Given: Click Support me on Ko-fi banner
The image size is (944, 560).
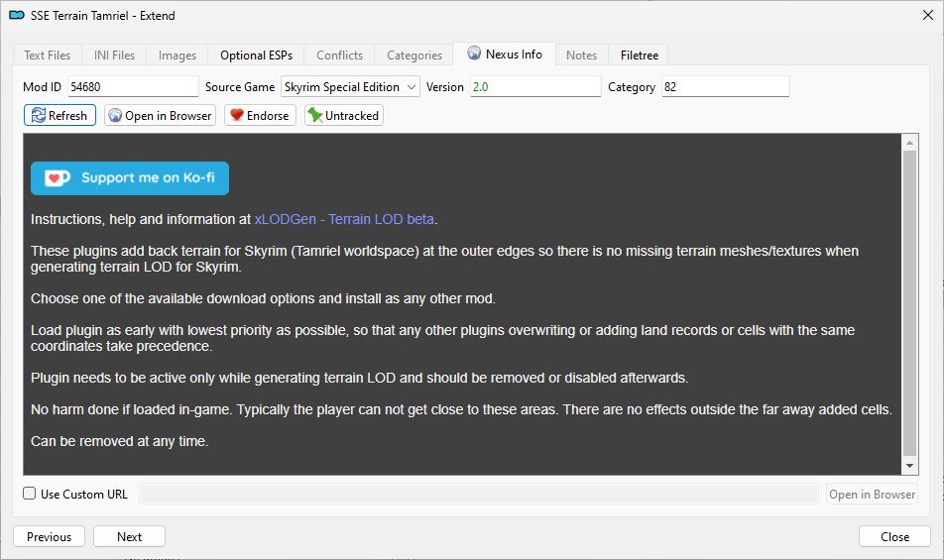Looking at the screenshot, I should click(x=130, y=178).
